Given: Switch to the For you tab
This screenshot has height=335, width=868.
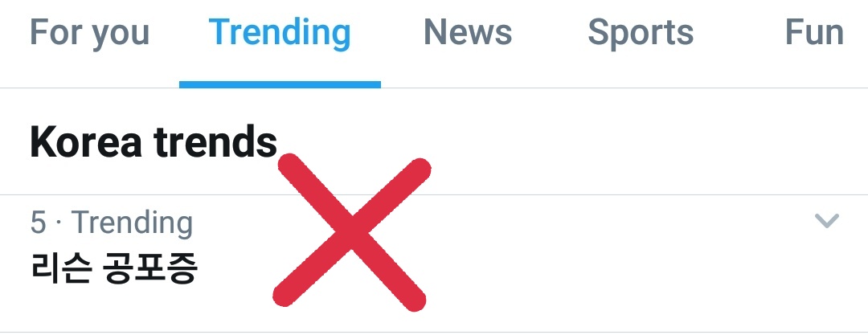Looking at the screenshot, I should pyautogui.click(x=90, y=32).
